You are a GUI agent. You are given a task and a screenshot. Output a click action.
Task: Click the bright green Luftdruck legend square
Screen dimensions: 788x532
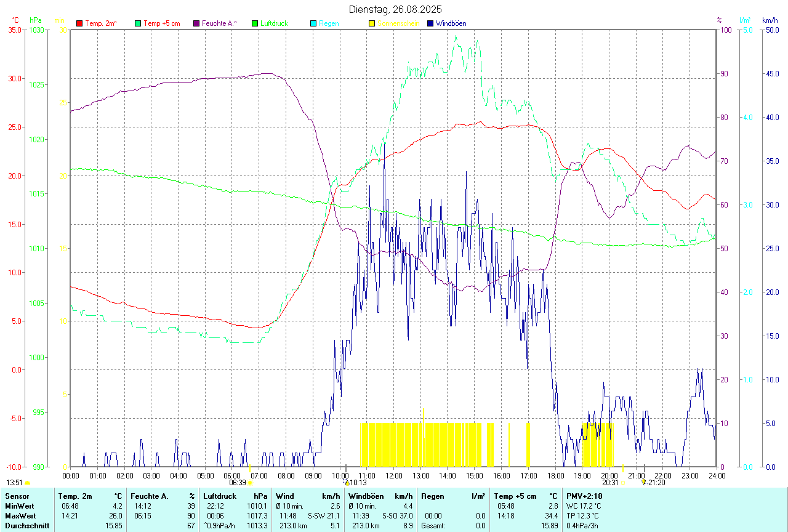255,23
